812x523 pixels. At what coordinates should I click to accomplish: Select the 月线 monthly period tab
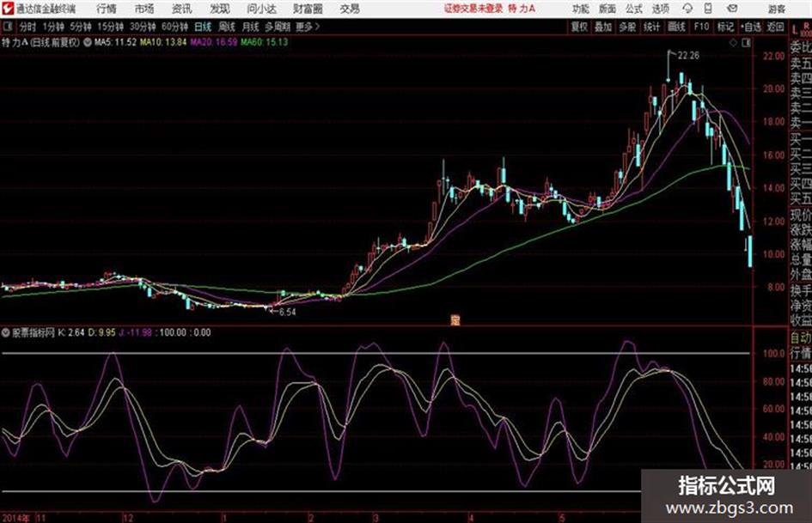click(251, 27)
